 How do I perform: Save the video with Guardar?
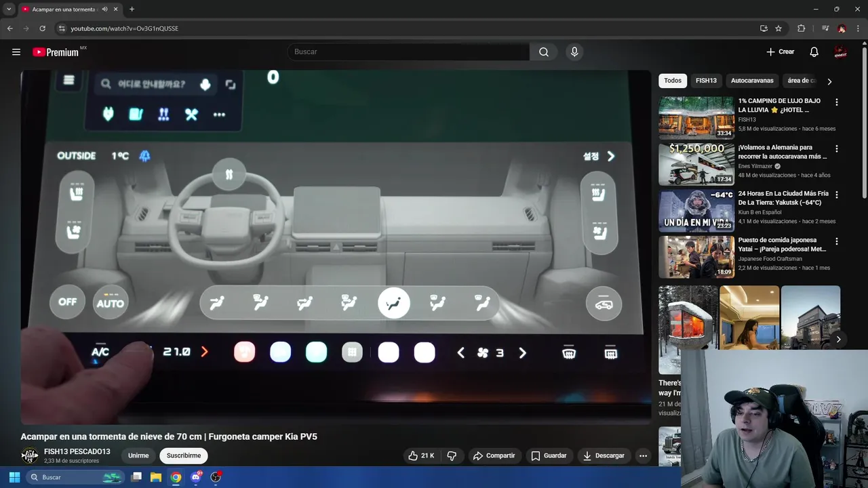coord(549,455)
